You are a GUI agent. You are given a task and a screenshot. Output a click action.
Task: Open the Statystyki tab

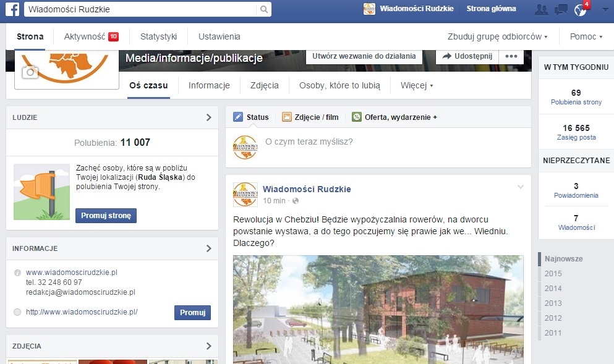pyautogui.click(x=158, y=36)
